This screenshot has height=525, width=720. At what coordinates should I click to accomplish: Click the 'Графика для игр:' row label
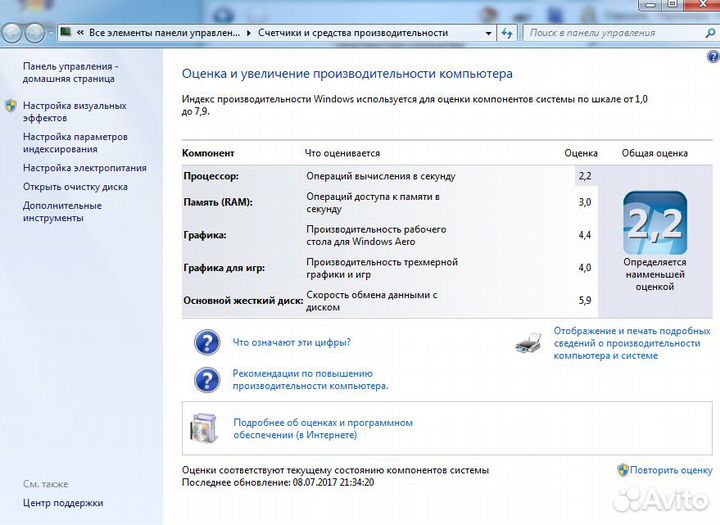point(224,268)
